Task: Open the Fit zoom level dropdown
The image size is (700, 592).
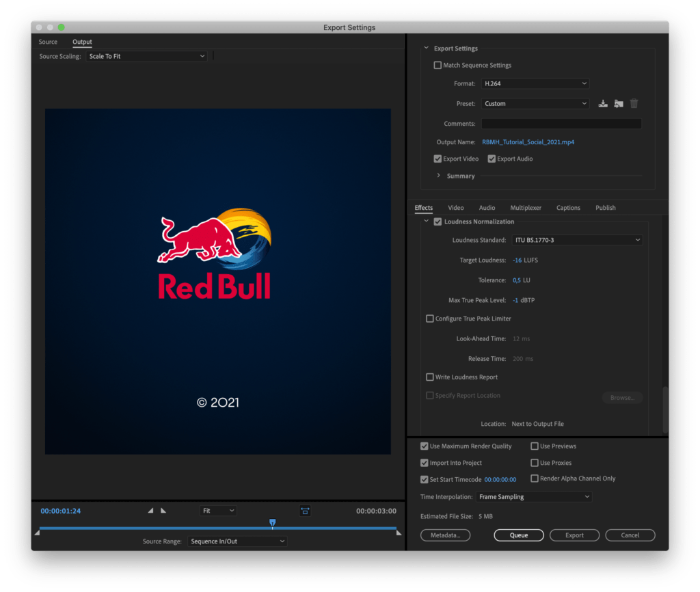Action: click(x=218, y=511)
